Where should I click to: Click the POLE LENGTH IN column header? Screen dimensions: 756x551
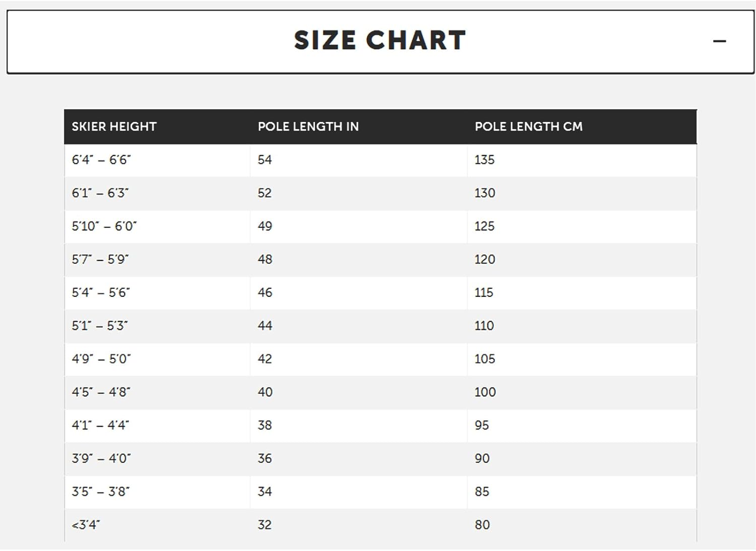(x=308, y=127)
